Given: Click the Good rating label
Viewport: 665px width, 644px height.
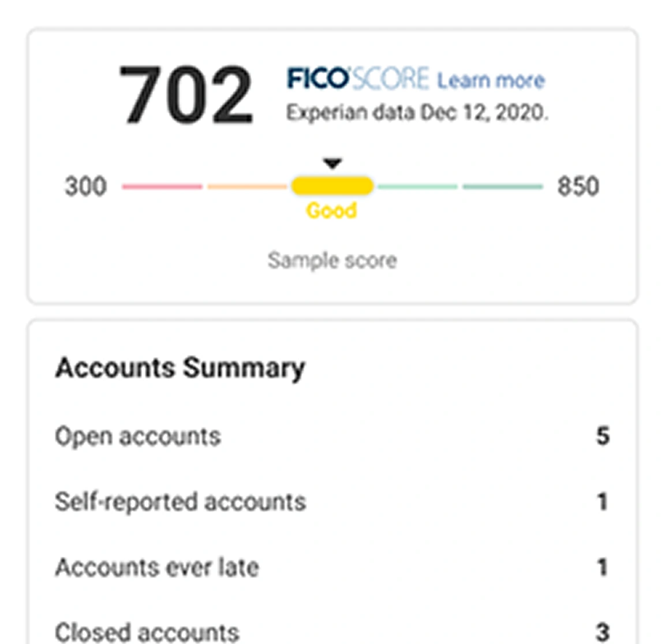Looking at the screenshot, I should point(331,211).
